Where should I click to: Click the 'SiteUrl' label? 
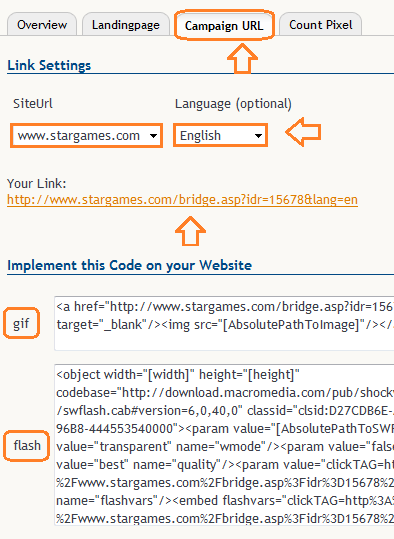point(33,103)
